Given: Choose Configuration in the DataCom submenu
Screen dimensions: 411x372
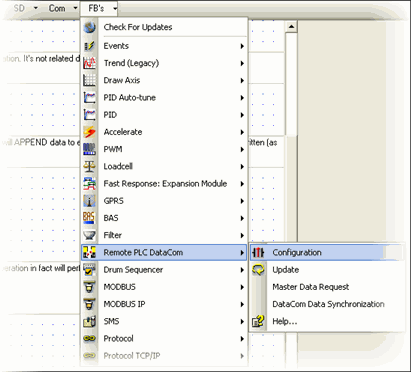Looking at the screenshot, I should tap(327, 252).
